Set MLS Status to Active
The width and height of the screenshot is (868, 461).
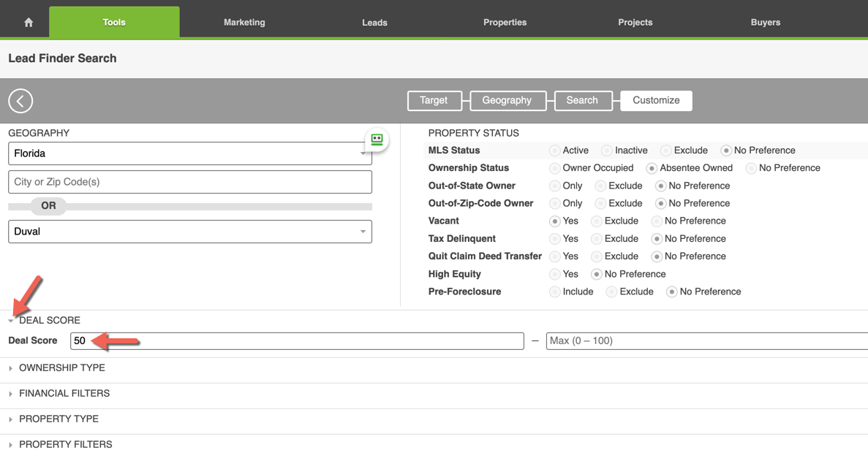point(555,151)
